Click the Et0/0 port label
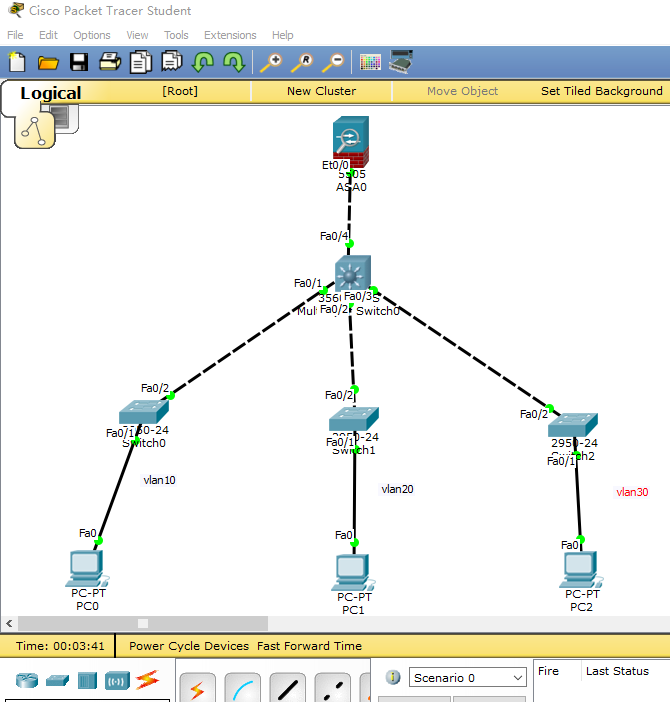 pos(335,165)
